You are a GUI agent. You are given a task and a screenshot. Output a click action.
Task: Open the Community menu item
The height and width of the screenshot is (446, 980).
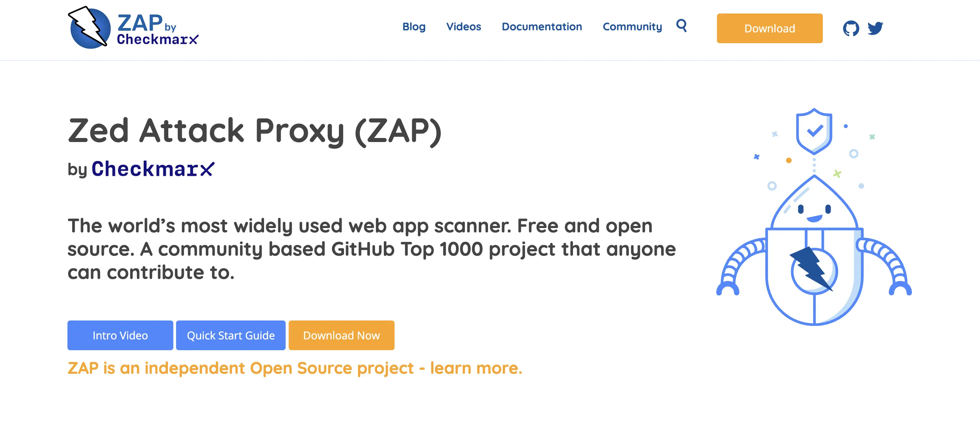click(x=632, y=27)
